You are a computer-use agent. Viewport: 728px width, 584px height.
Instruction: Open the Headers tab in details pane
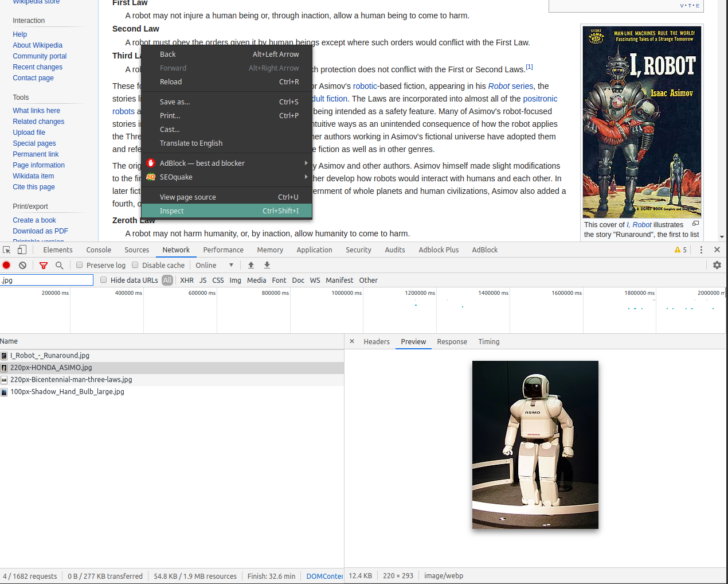click(377, 342)
